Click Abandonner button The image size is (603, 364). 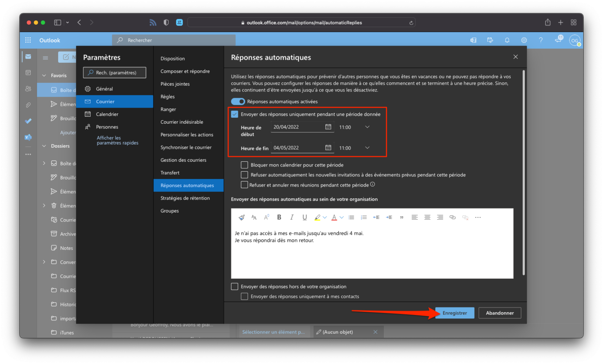click(500, 313)
